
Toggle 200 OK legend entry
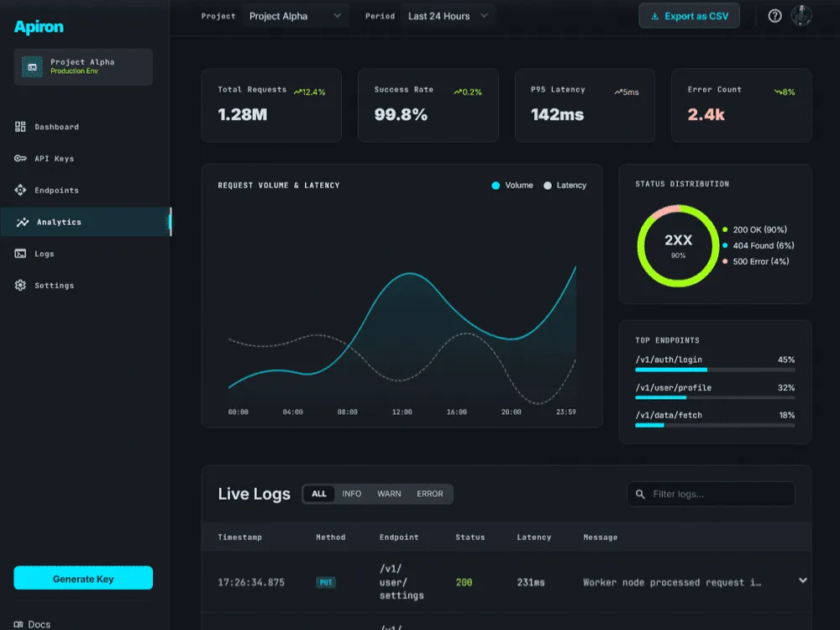click(x=755, y=229)
